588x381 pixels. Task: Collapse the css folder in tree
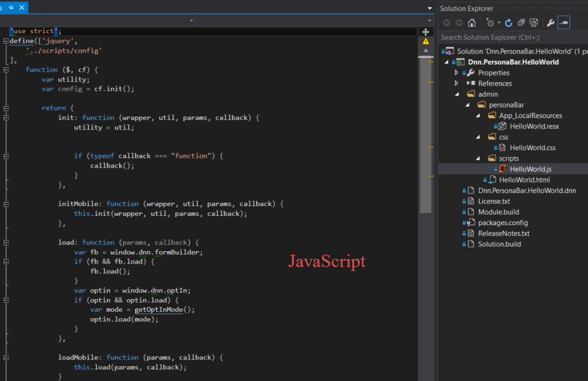pos(478,137)
